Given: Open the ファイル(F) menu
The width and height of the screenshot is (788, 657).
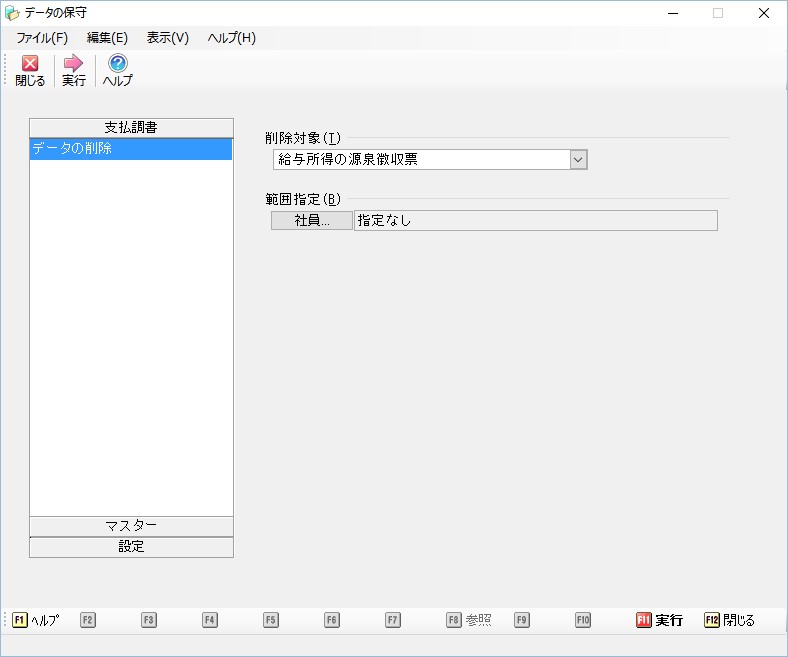Looking at the screenshot, I should 42,38.
